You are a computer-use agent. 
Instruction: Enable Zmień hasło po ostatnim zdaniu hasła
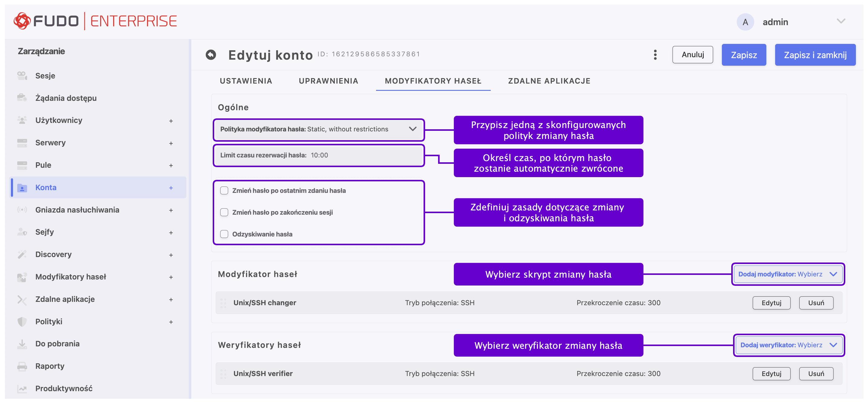[x=224, y=190]
